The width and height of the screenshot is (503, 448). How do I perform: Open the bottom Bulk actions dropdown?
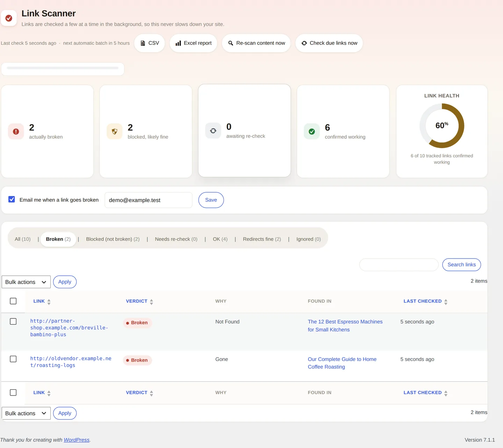click(26, 413)
